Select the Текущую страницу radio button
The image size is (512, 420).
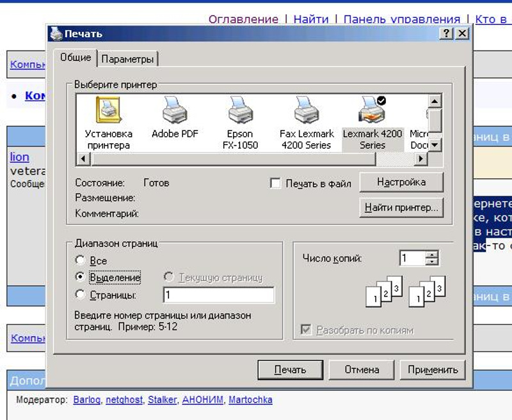[168, 277]
